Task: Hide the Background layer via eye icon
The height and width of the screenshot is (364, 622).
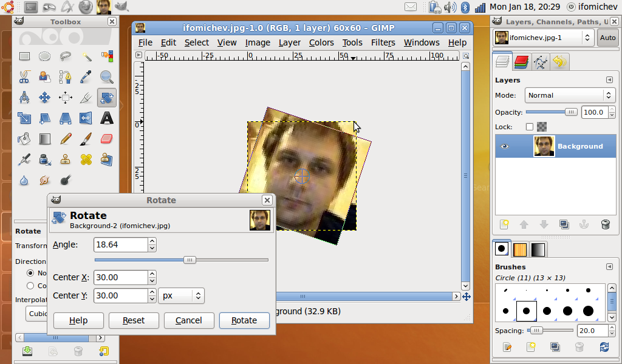Action: click(x=504, y=146)
